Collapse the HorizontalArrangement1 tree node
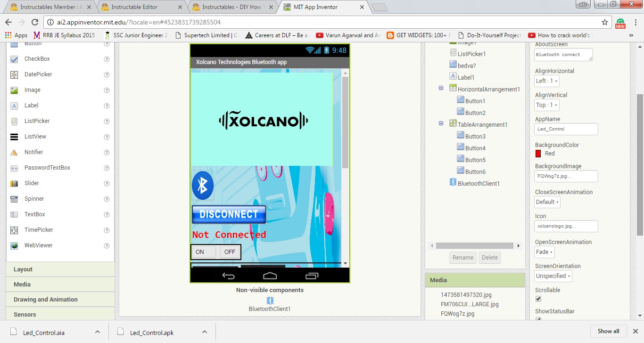This screenshot has height=343, width=644. click(441, 88)
